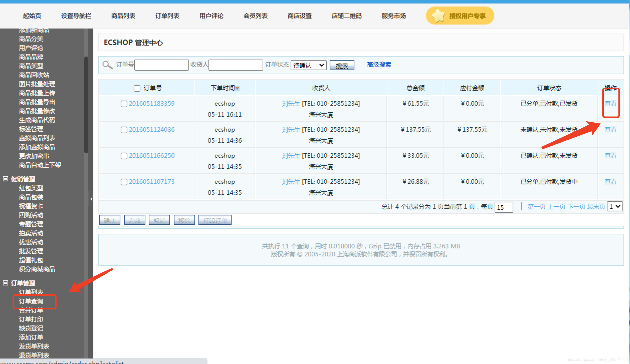Collapse the 订单管理 tree section
This screenshot has width=630, height=364.
pos(6,283)
